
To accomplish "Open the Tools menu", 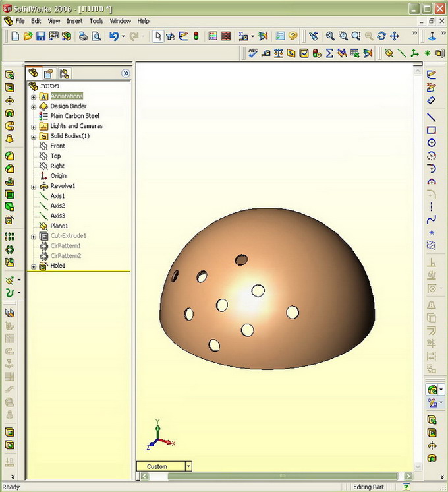I will point(96,21).
